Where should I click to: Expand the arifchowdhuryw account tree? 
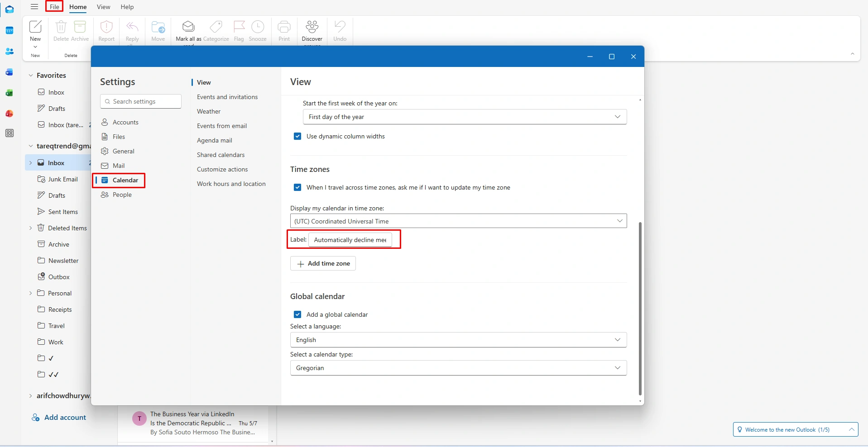[31, 396]
